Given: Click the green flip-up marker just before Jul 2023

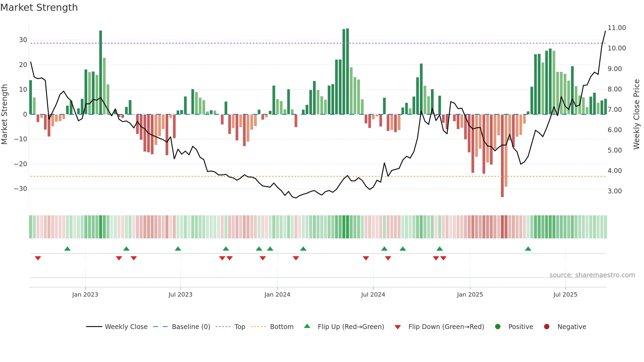Looking at the screenshot, I should [178, 249].
